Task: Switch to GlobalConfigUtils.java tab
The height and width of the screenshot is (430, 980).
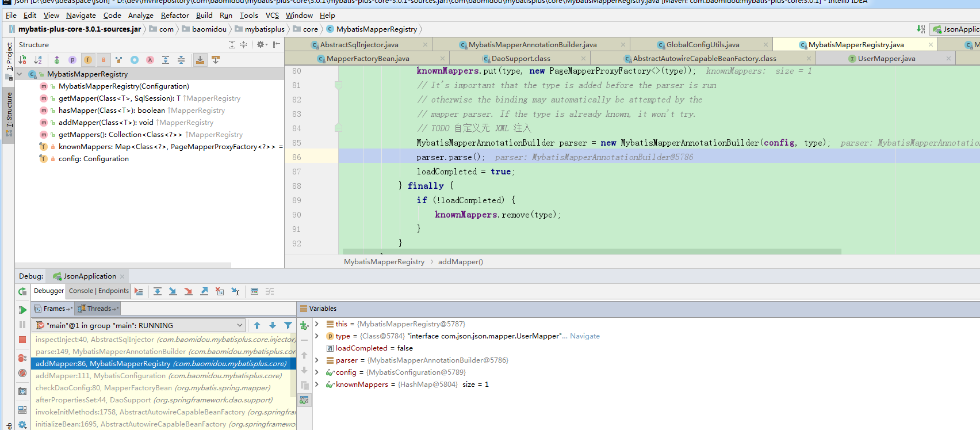Action: (702, 44)
